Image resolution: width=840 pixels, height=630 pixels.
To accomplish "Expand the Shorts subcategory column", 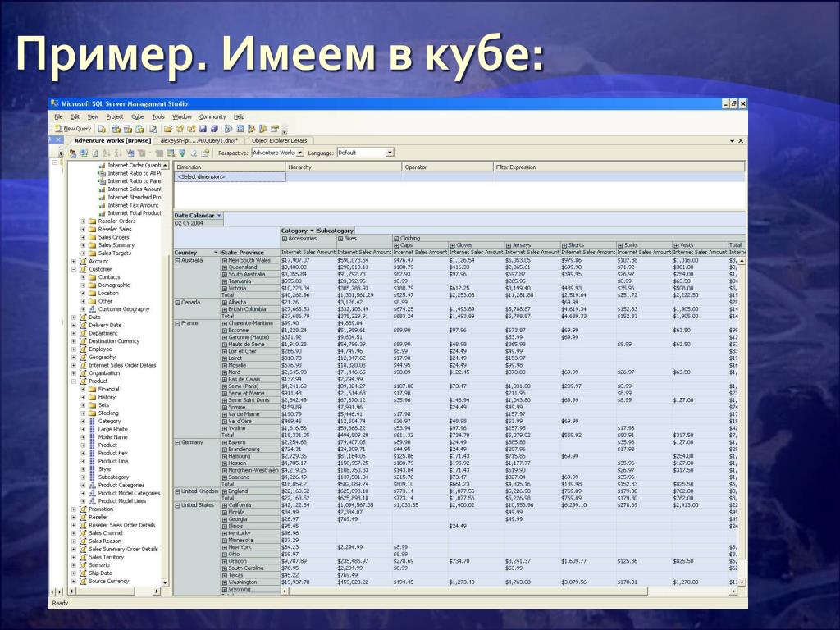I will [x=564, y=245].
